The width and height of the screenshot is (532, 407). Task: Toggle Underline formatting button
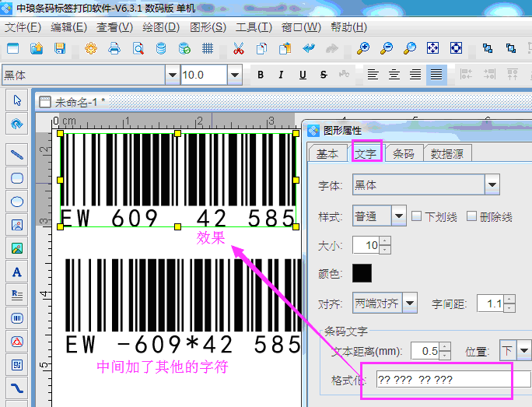(303, 75)
